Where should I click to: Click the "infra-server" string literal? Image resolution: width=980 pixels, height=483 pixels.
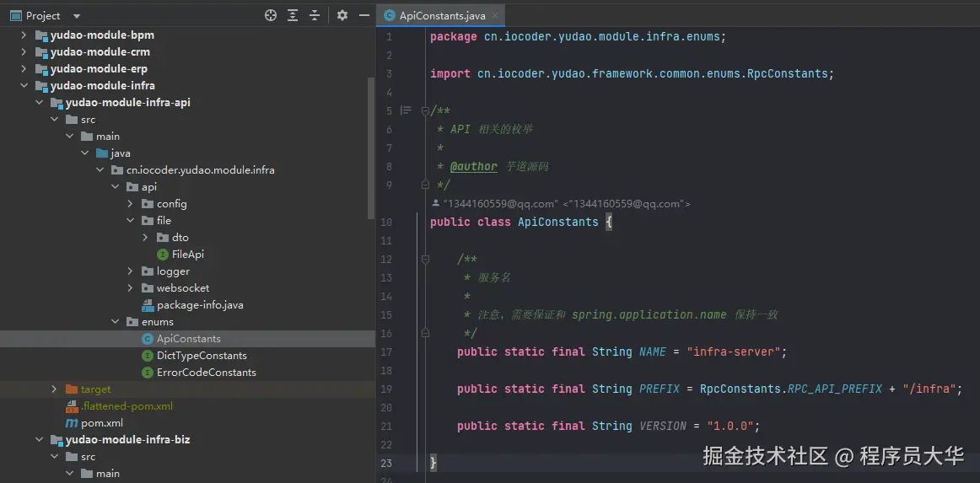(734, 352)
